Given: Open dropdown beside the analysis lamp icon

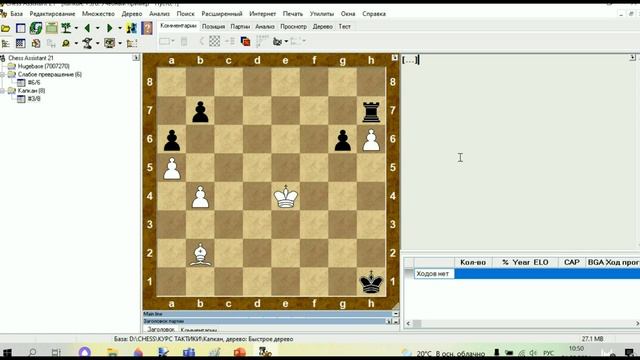Looking at the screenshot, I should (x=98, y=43).
